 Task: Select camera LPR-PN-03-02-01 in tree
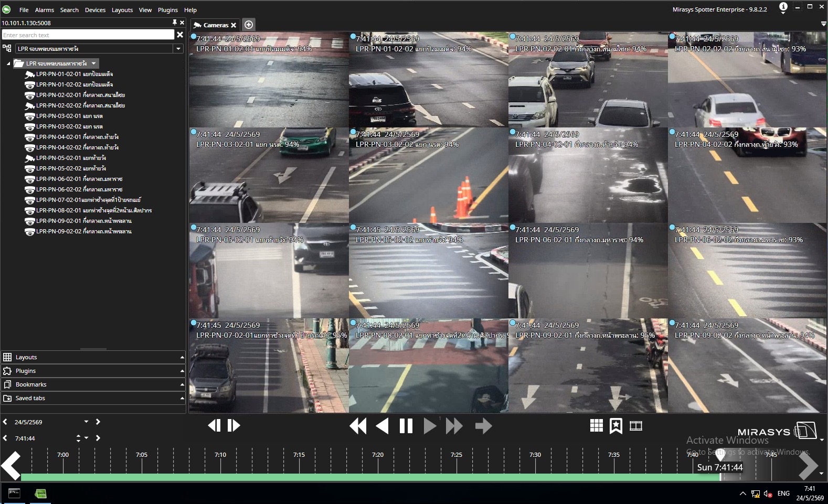[69, 116]
